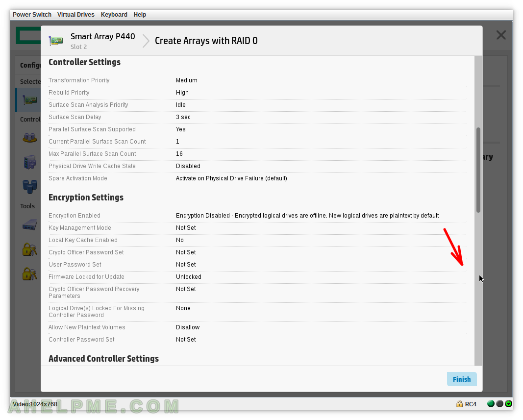Click the Slot 2 subtitle in header

pyautogui.click(x=79, y=47)
